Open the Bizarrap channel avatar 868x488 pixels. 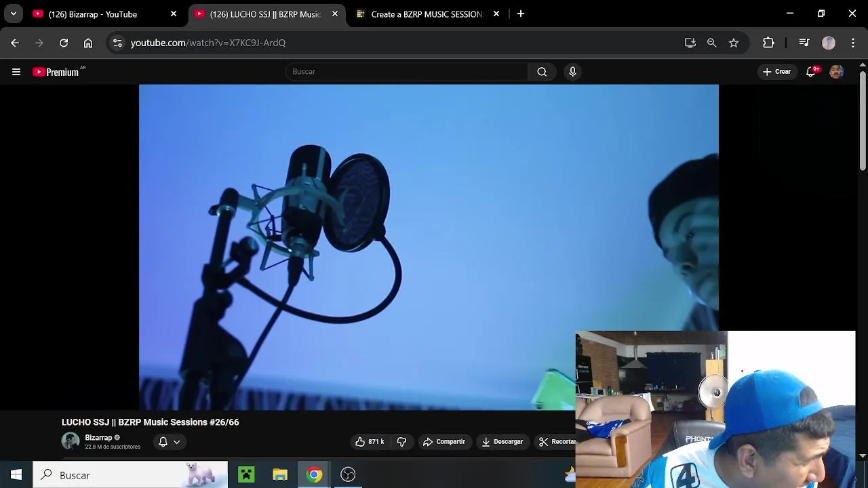[71, 442]
